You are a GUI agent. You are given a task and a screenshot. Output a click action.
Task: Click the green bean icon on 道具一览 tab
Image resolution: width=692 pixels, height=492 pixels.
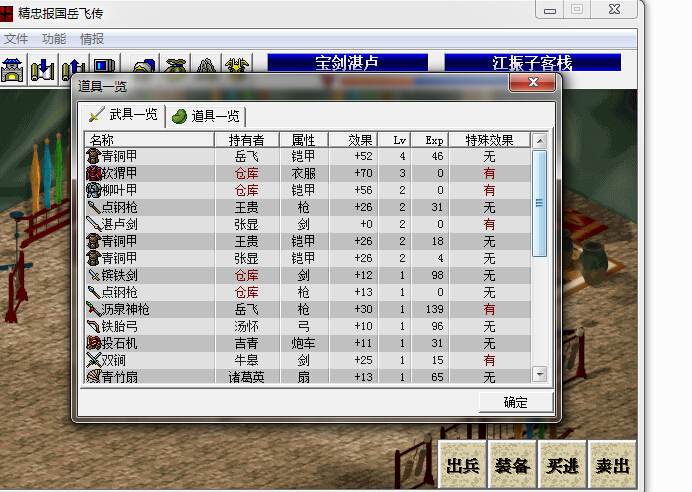[x=179, y=116]
